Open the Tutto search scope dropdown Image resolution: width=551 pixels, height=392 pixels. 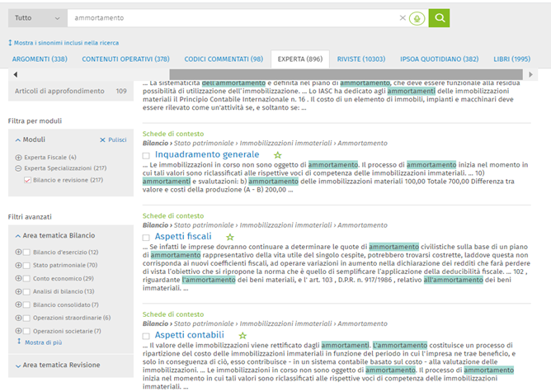tap(37, 17)
